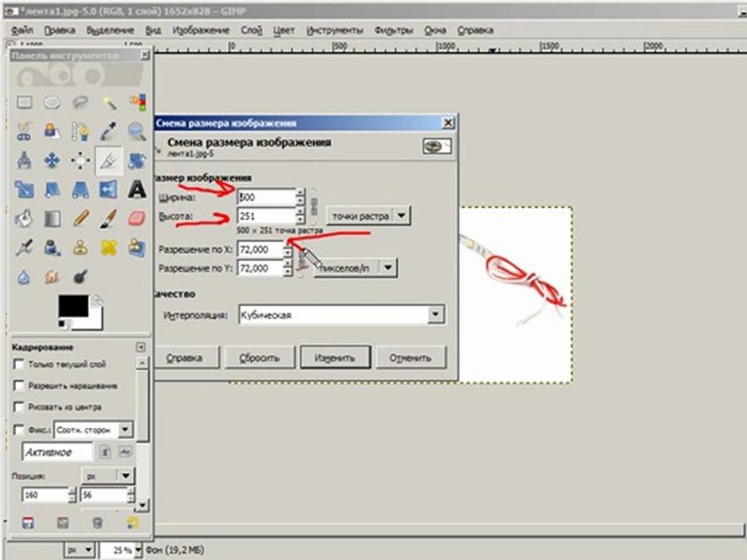Select the Pencil tool
The image size is (747, 560).
click(x=80, y=219)
